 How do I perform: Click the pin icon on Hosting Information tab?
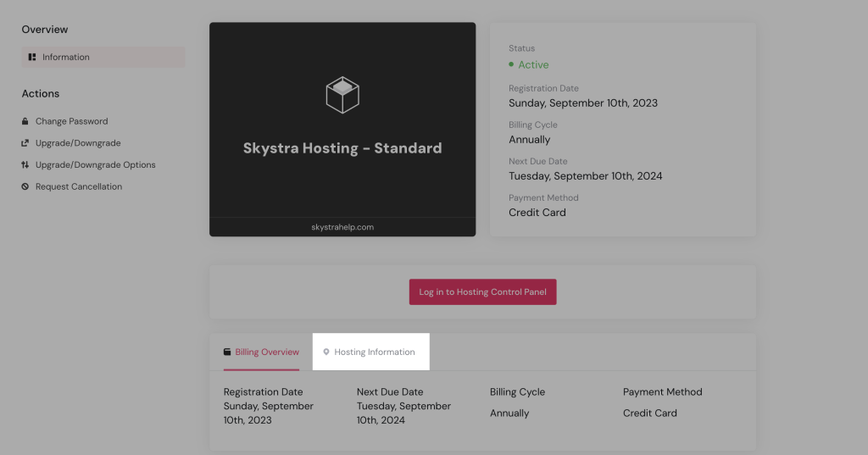(x=326, y=352)
